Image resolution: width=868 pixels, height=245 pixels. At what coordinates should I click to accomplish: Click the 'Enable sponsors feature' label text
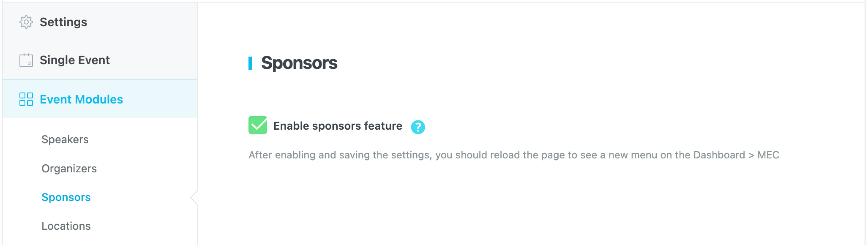point(338,126)
